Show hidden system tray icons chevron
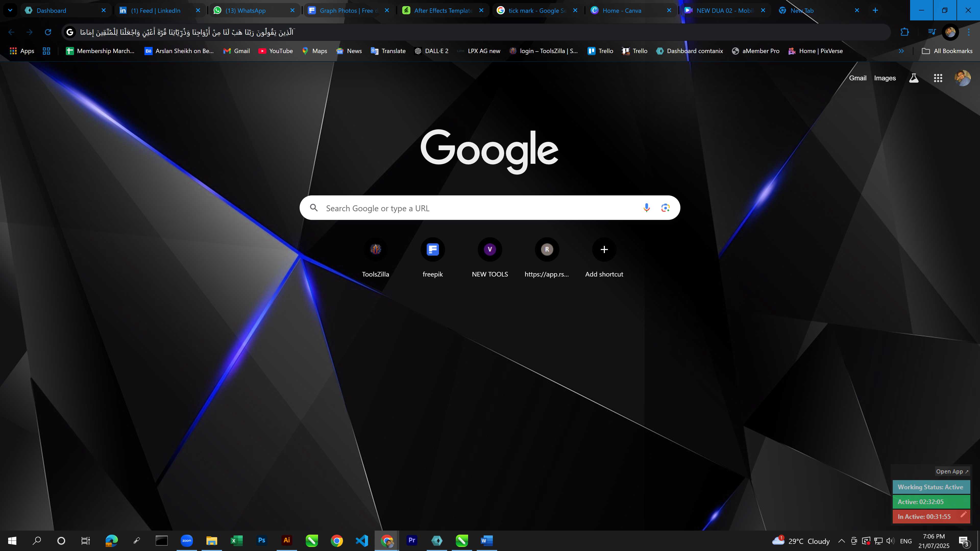980x551 pixels. [841, 541]
